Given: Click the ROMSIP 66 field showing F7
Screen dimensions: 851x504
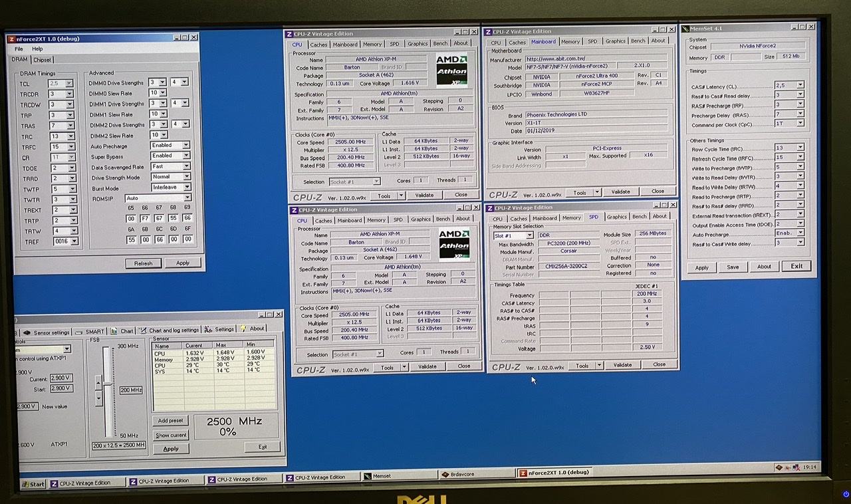Looking at the screenshot, I should pos(144,218).
